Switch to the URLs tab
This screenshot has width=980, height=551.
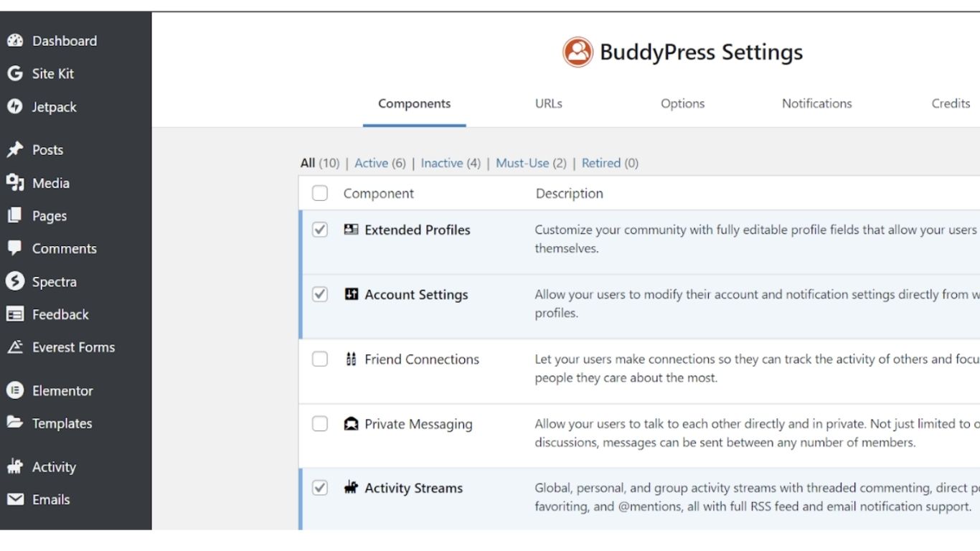[549, 103]
